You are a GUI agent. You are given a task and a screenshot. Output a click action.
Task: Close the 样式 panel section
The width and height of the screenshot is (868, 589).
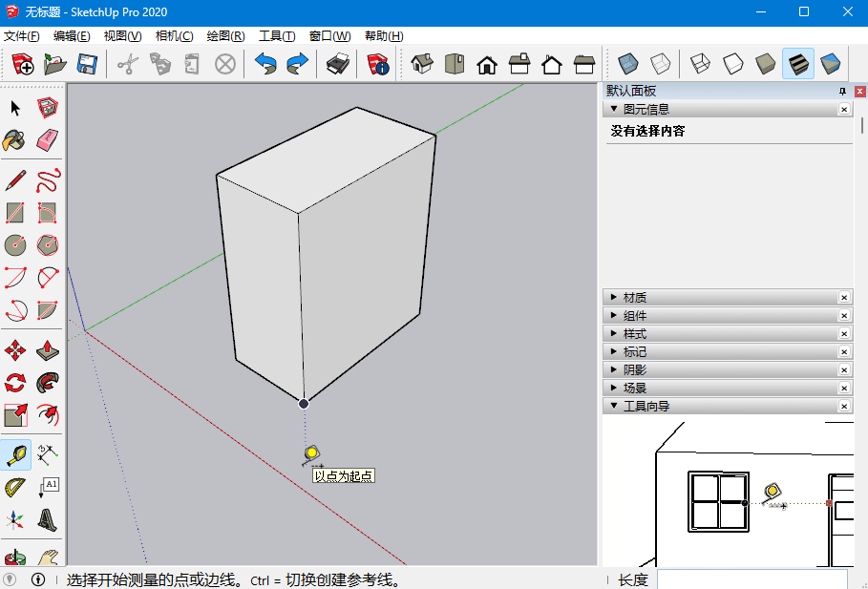[x=843, y=334]
